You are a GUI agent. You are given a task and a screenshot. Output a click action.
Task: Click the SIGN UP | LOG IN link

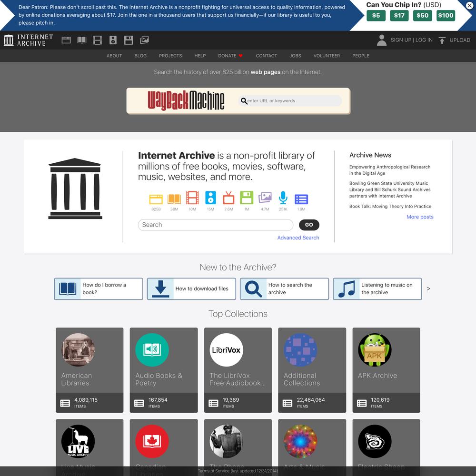pos(412,40)
